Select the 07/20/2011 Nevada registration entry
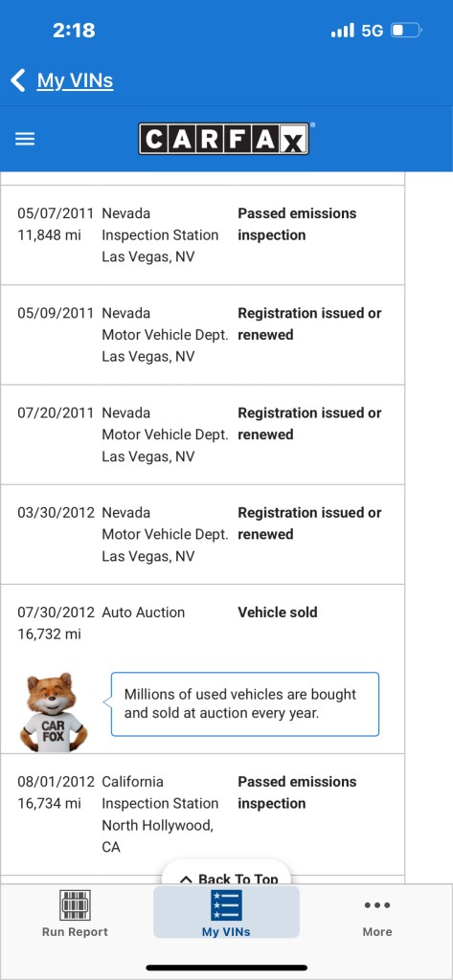Screen dimensions: 453x980 point(202,434)
